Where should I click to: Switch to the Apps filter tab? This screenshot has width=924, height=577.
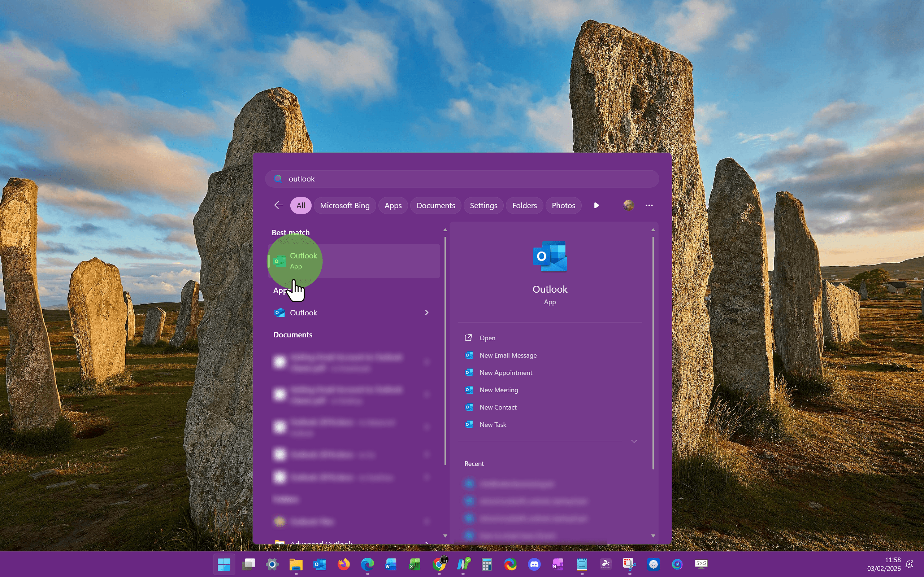point(393,205)
